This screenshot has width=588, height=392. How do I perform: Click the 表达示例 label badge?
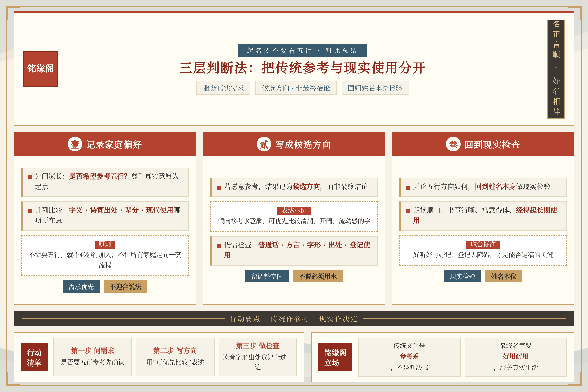coord(294,210)
